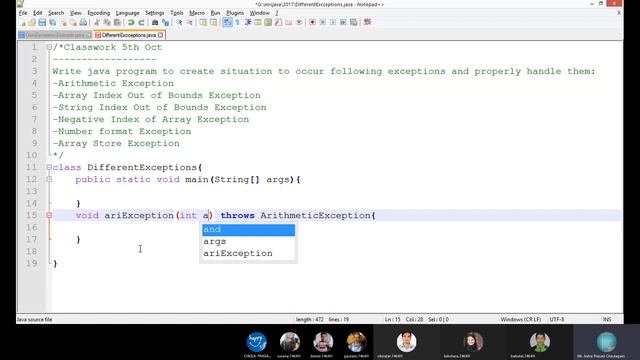Collapse the comment block at line 1

coord(49,47)
